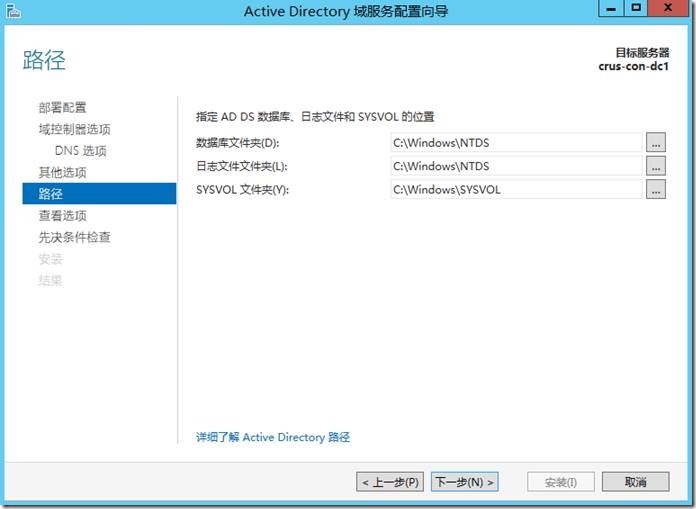696x509 pixels.
Task: Click the 数据库文件夹 path input field
Action: click(517, 142)
